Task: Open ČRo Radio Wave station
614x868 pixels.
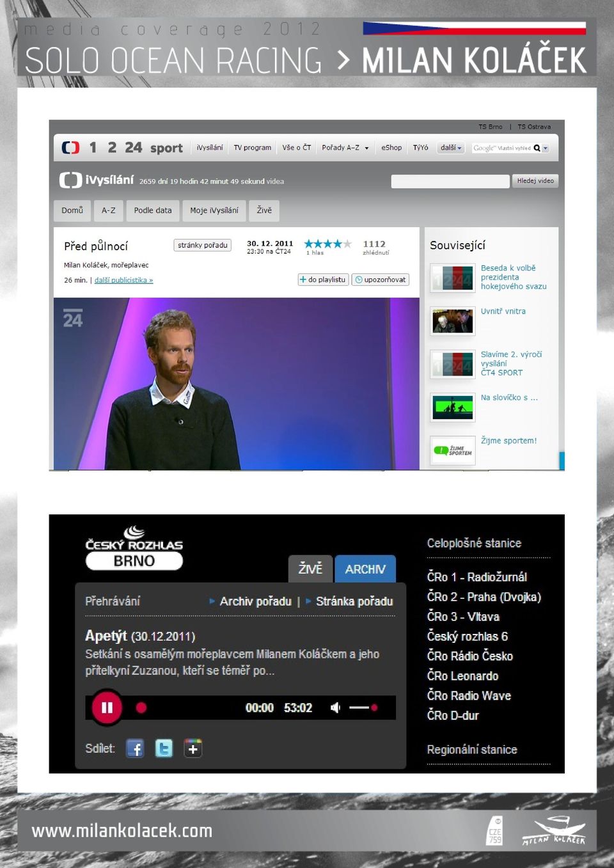Action: (469, 696)
